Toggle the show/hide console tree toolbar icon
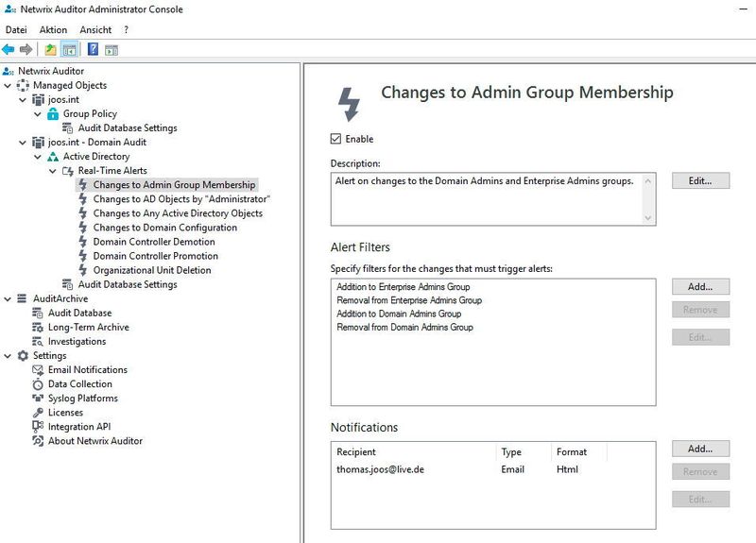Screen dimensions: 756x543 point(69,49)
